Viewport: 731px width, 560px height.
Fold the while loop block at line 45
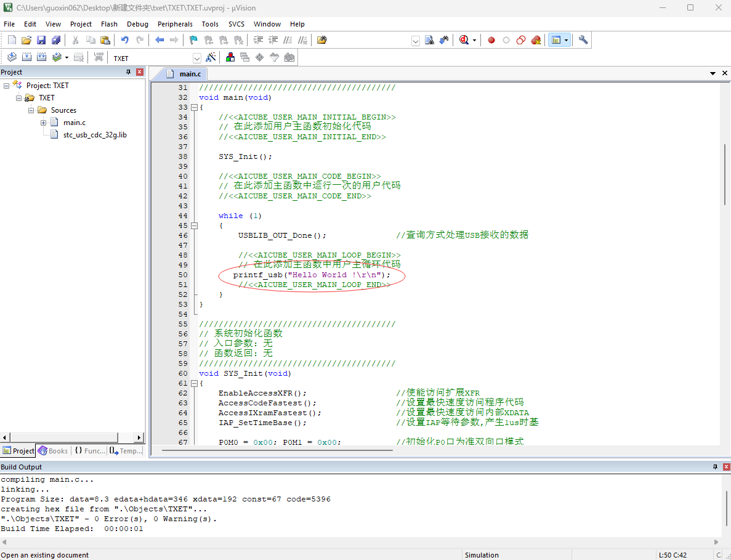[195, 225]
